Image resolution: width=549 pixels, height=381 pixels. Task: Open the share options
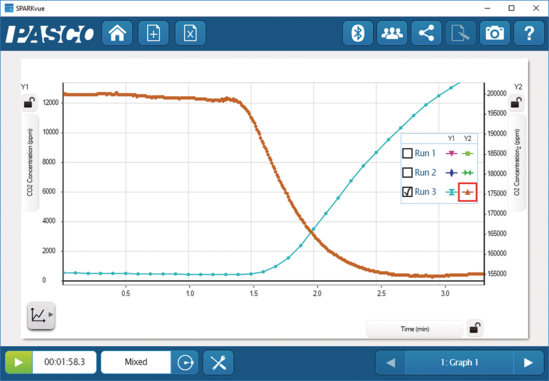426,33
